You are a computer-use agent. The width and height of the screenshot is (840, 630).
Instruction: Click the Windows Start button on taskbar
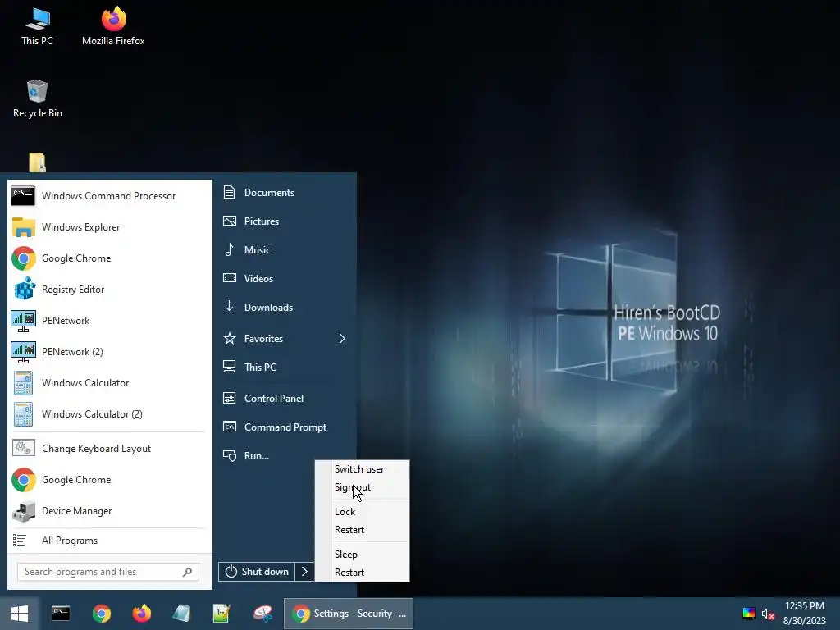pos(20,614)
